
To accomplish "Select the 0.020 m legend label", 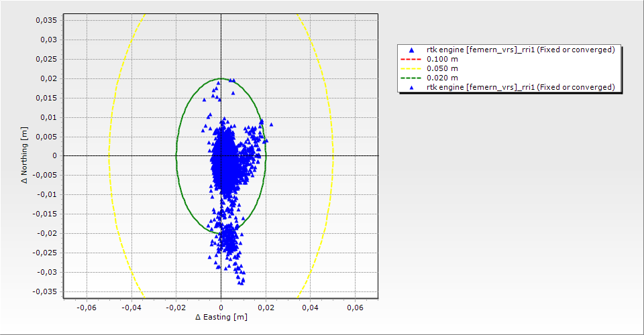I will coord(443,78).
